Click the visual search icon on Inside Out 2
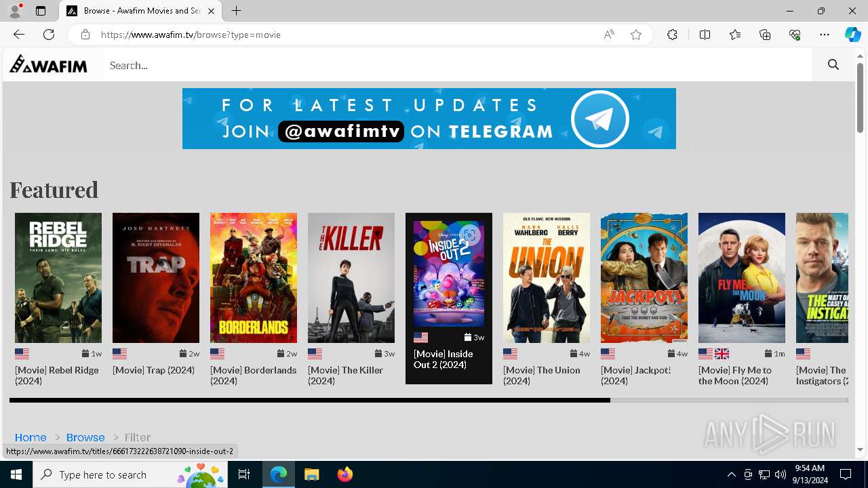Image resolution: width=868 pixels, height=488 pixels. point(469,236)
